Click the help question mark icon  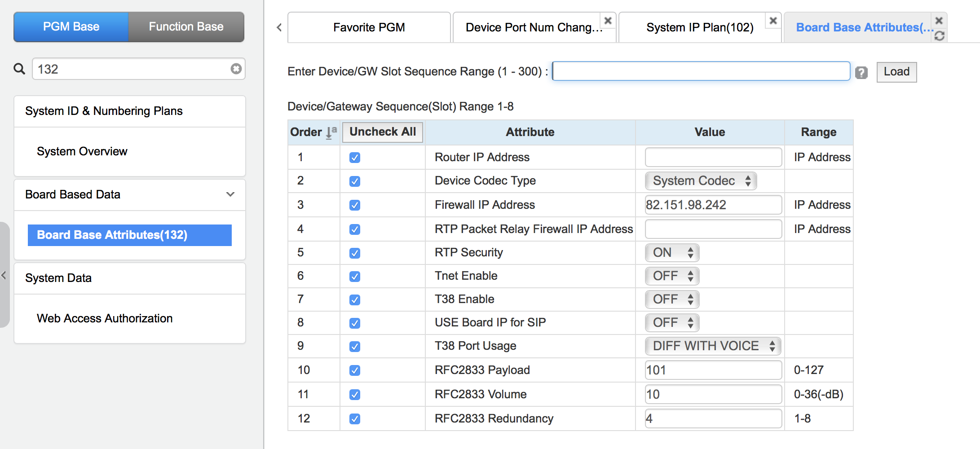[x=861, y=72]
